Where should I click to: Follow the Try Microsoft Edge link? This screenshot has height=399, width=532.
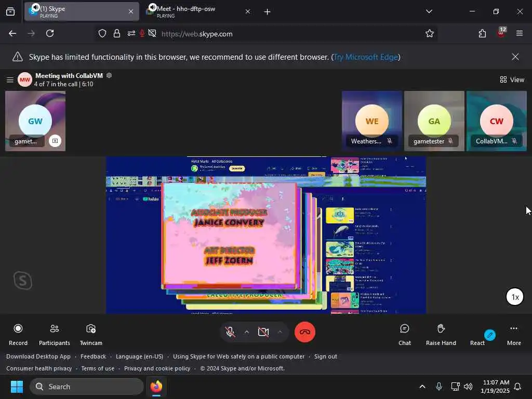click(366, 57)
